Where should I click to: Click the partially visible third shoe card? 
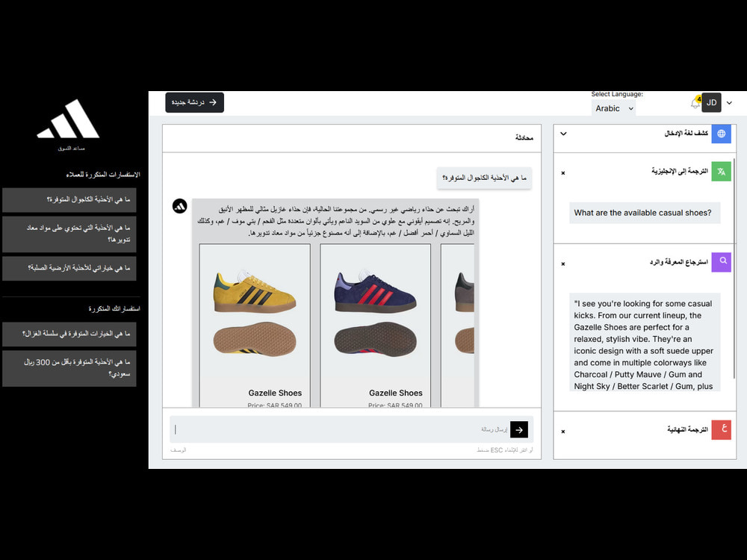coord(457,326)
